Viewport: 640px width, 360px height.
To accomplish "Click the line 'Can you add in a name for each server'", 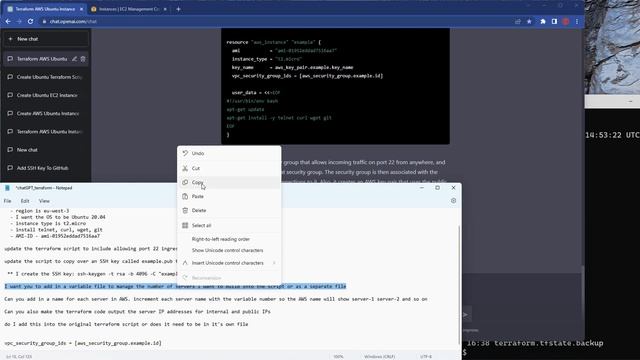I will [x=216, y=299].
